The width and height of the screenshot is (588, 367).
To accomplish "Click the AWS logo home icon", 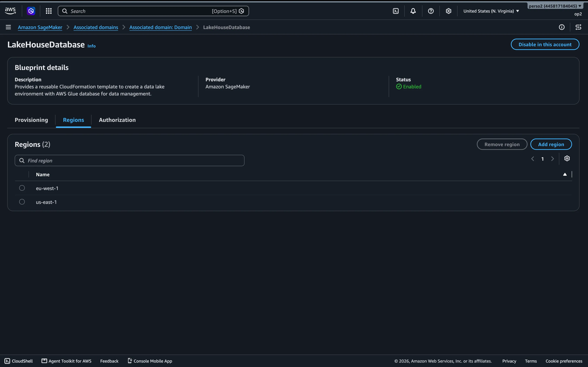I will point(10,11).
